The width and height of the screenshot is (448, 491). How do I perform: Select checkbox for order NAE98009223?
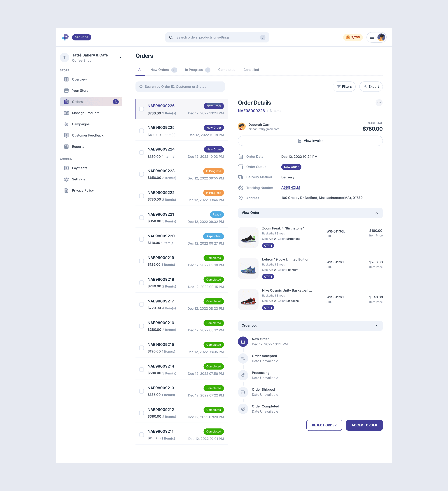coord(141,174)
